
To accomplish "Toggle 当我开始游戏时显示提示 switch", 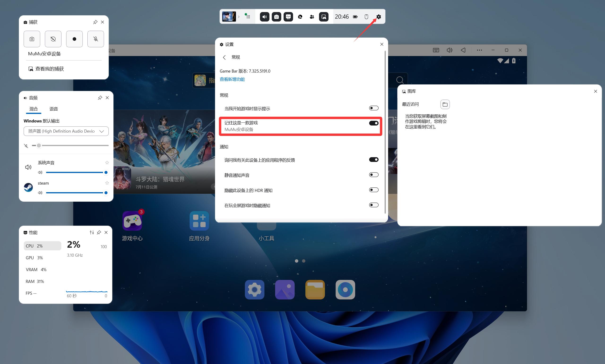I will (373, 108).
